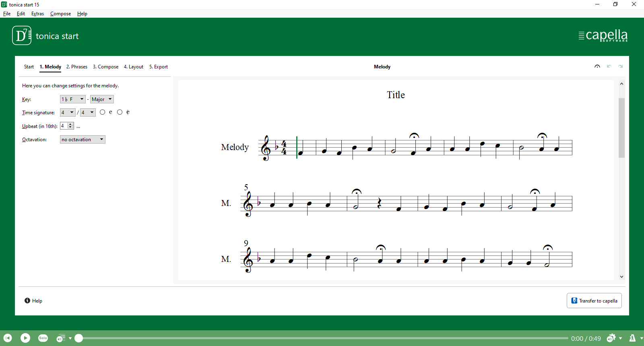Click the playback position slider handle
644x346 pixels.
(x=79, y=338)
